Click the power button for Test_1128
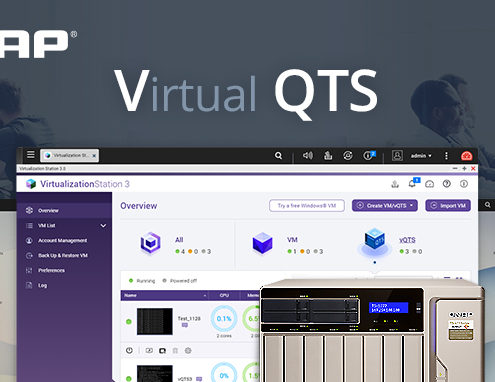The height and width of the screenshot is (382, 495). 129,350
